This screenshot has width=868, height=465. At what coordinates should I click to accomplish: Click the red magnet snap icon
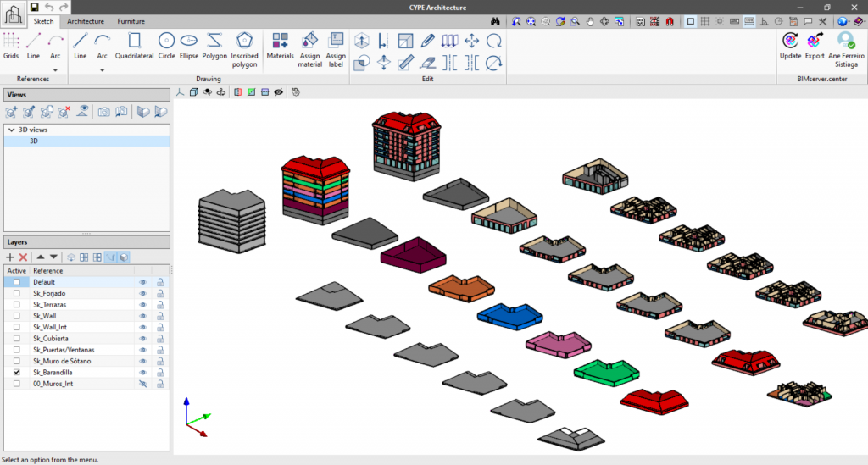pyautogui.click(x=669, y=21)
